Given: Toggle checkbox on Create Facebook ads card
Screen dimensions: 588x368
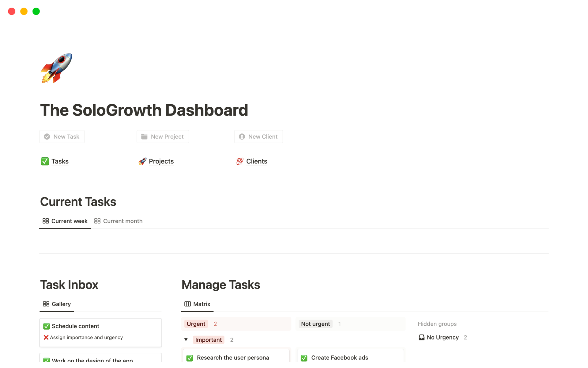Looking at the screenshot, I should click(304, 358).
